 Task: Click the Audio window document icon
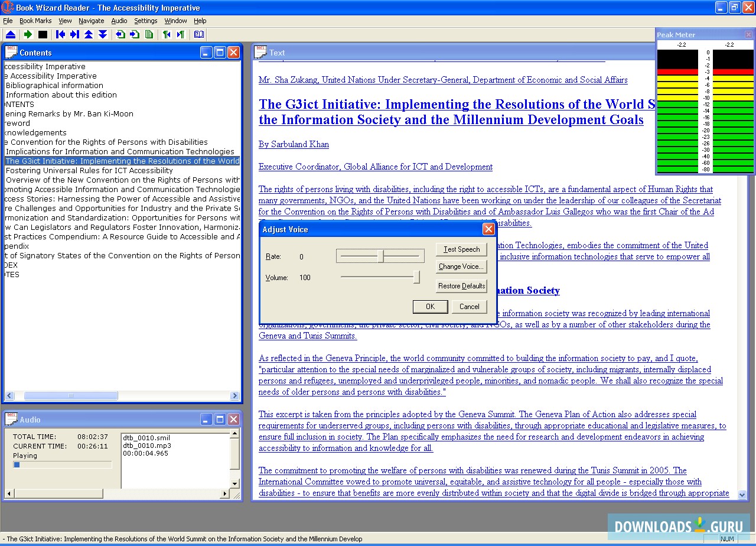(x=11, y=419)
